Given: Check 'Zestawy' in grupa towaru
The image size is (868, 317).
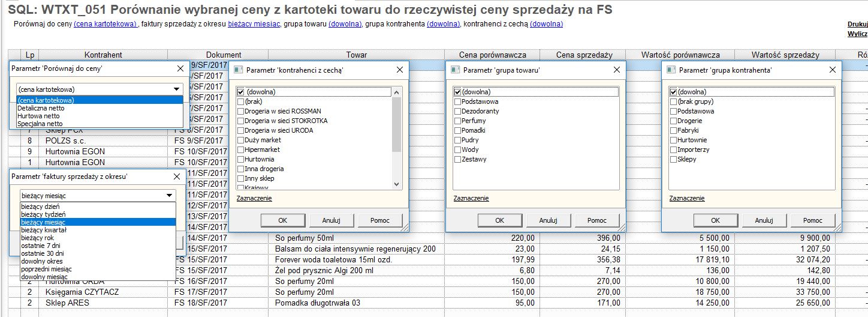Looking at the screenshot, I should click(x=458, y=159).
